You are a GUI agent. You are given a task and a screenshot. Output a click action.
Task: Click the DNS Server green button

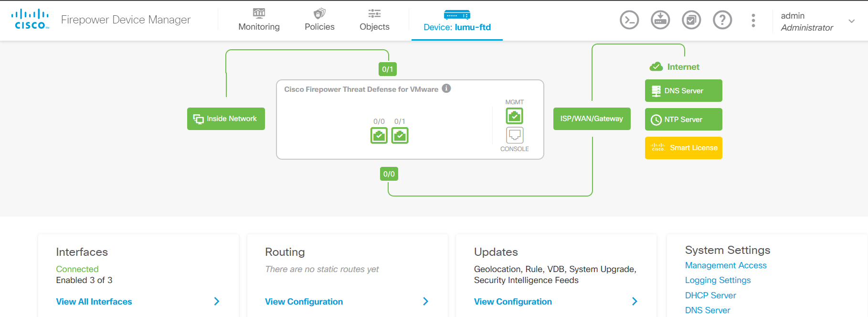coord(683,91)
